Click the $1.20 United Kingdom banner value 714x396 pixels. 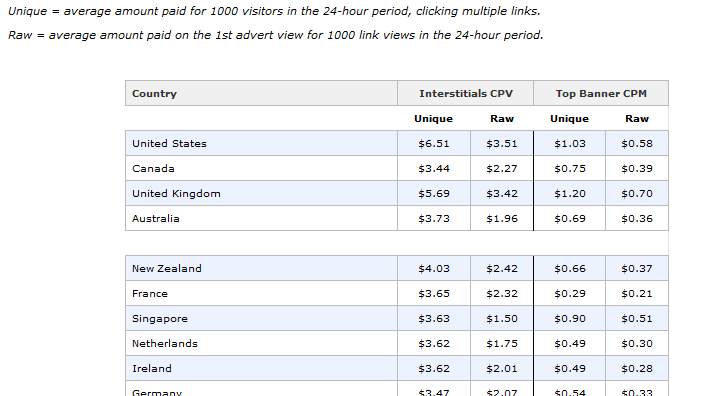pyautogui.click(x=570, y=193)
